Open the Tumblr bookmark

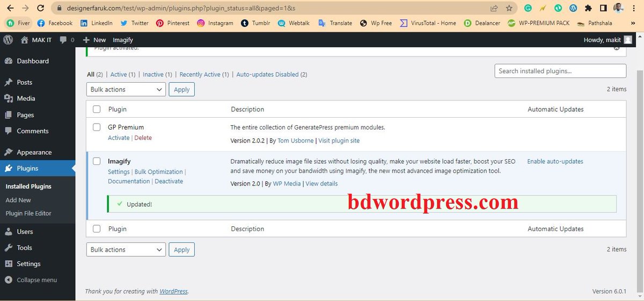pos(255,23)
